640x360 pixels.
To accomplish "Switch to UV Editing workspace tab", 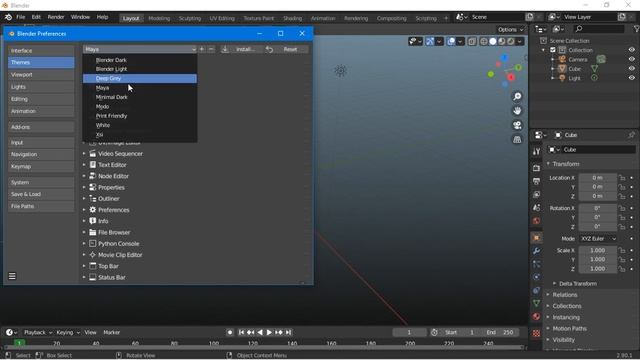I will [222, 18].
